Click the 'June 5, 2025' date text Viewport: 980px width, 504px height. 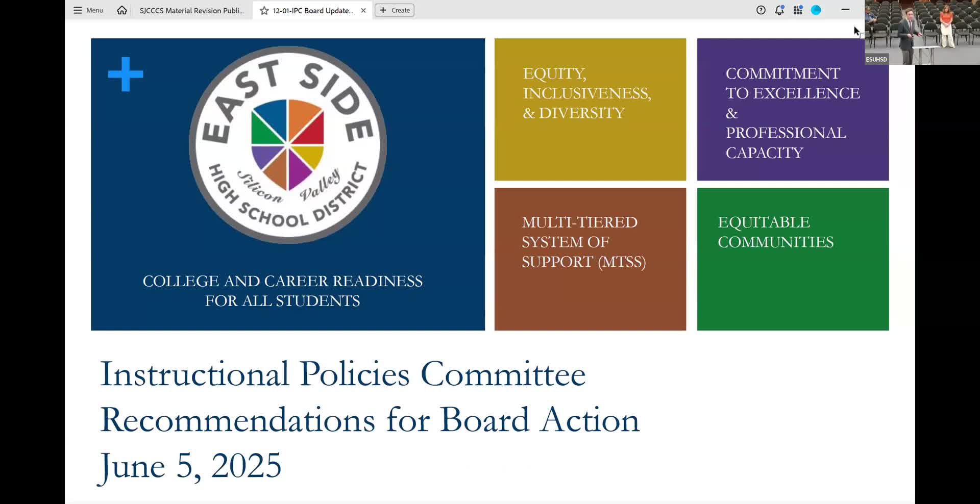[x=190, y=467]
